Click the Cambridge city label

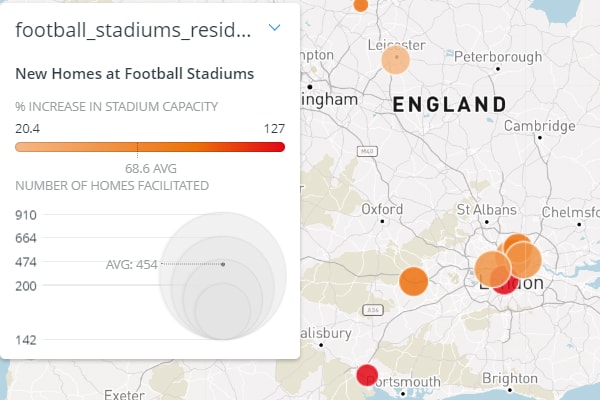tap(540, 126)
